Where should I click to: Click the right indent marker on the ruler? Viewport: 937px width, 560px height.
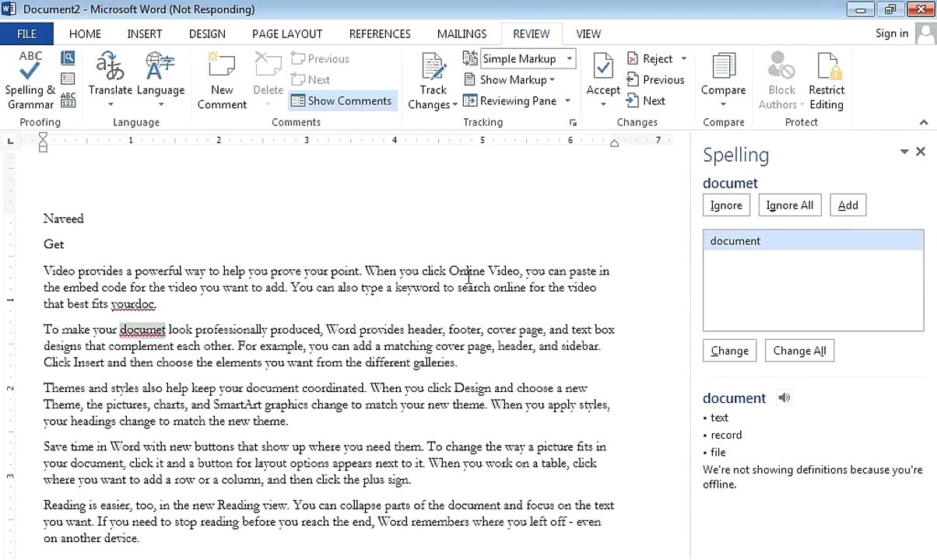[614, 142]
